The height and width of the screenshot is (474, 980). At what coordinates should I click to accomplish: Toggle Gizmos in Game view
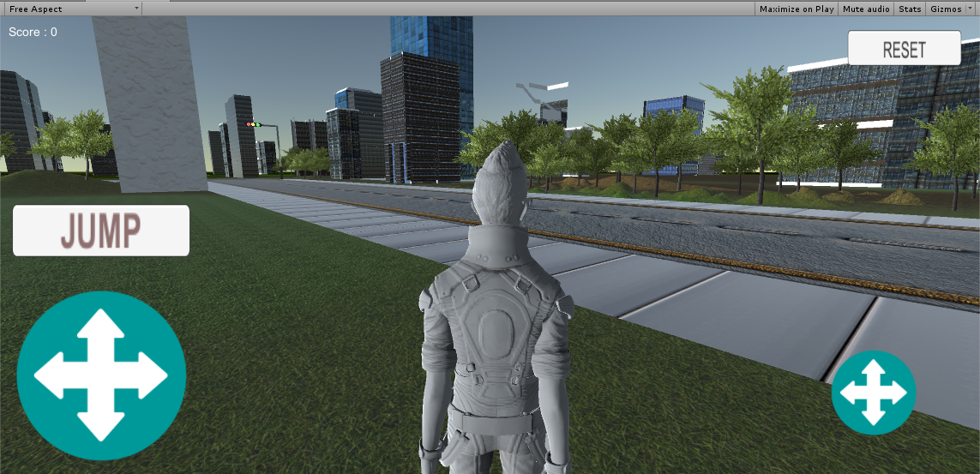click(x=946, y=9)
